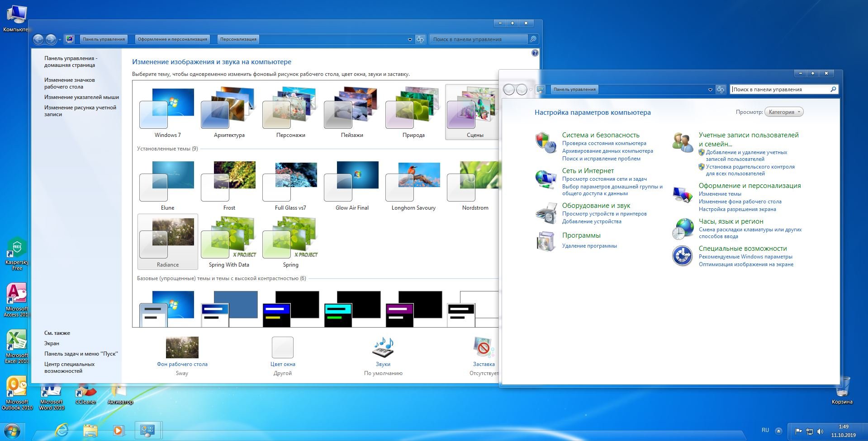Click the disabled Screen Saver icon
Viewport: 868px width, 441px height.
click(484, 347)
